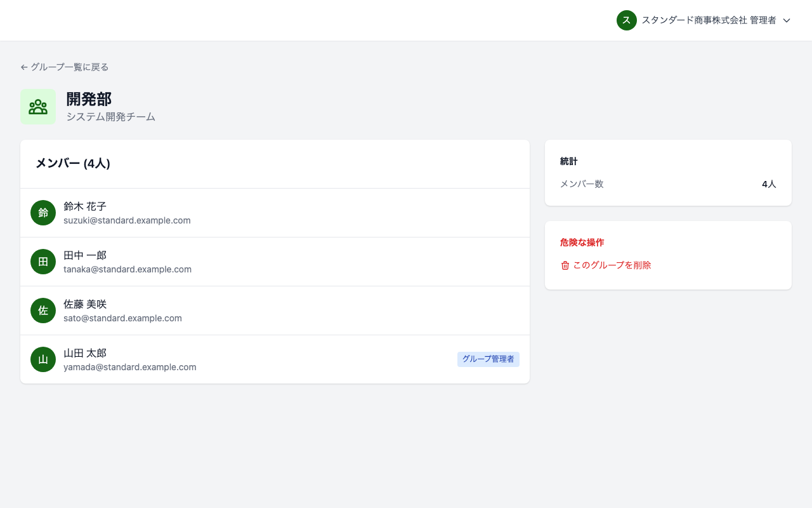Click the back arrow icon beside グループ一覧に戻る

(24, 67)
